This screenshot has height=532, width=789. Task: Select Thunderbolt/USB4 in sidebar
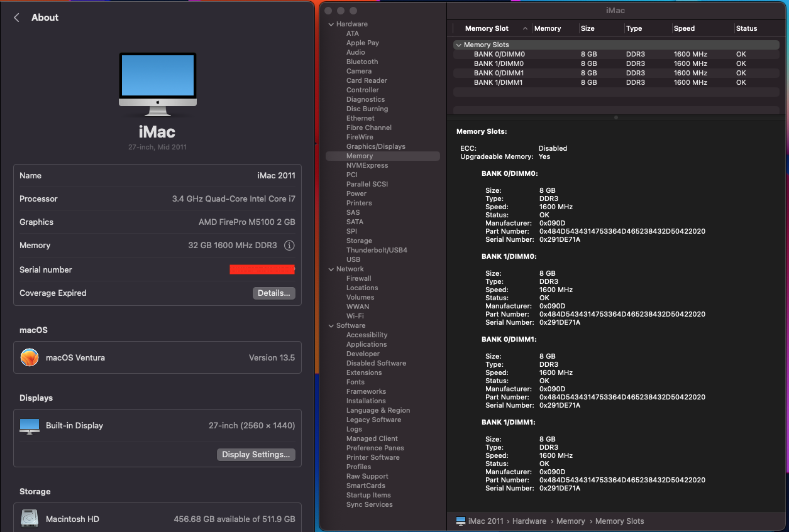(377, 251)
